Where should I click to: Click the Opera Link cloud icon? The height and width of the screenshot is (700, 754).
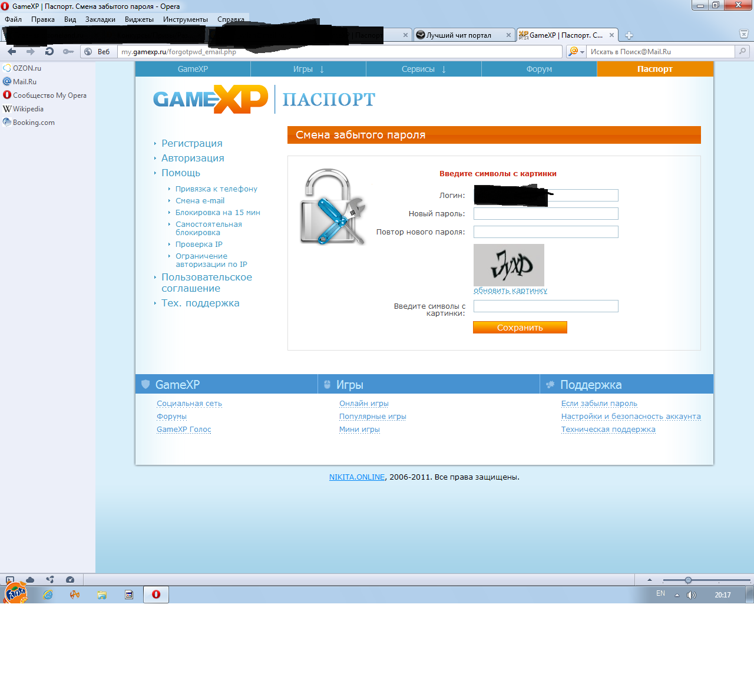coord(30,580)
